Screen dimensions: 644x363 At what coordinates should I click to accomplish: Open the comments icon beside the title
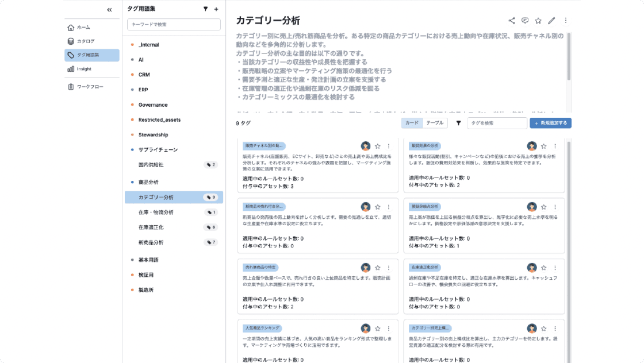point(525,21)
